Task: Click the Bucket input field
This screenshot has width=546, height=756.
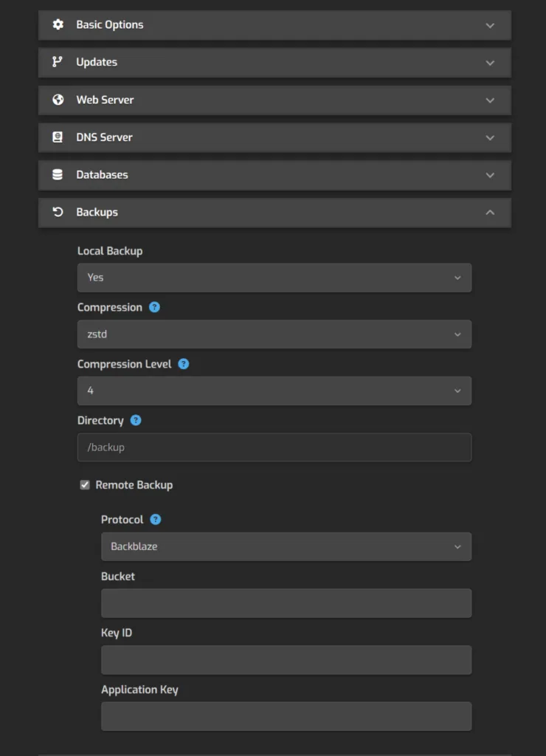Action: [x=286, y=603]
